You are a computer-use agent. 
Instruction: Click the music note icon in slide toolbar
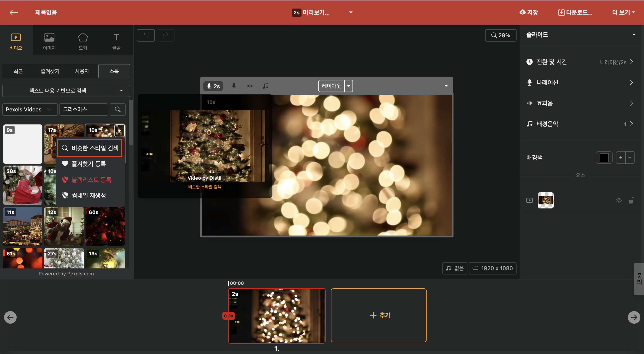click(x=265, y=86)
